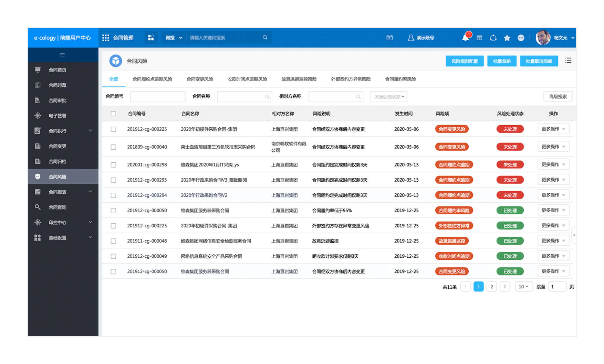Click the 风险规则配置 button
The height and width of the screenshot is (364, 604).
[465, 61]
